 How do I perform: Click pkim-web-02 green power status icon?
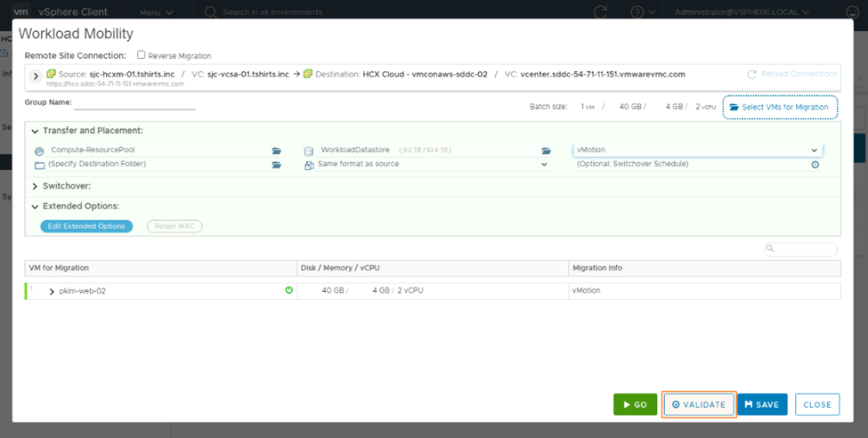[288, 290]
